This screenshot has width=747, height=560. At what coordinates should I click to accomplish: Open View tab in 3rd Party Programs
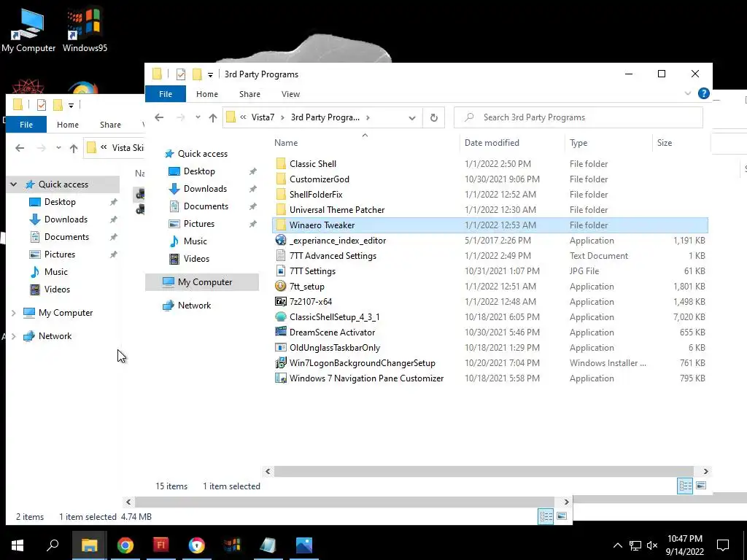click(x=290, y=94)
